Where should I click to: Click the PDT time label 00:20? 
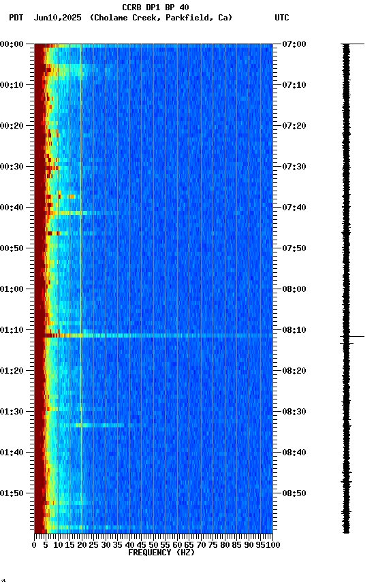point(12,126)
